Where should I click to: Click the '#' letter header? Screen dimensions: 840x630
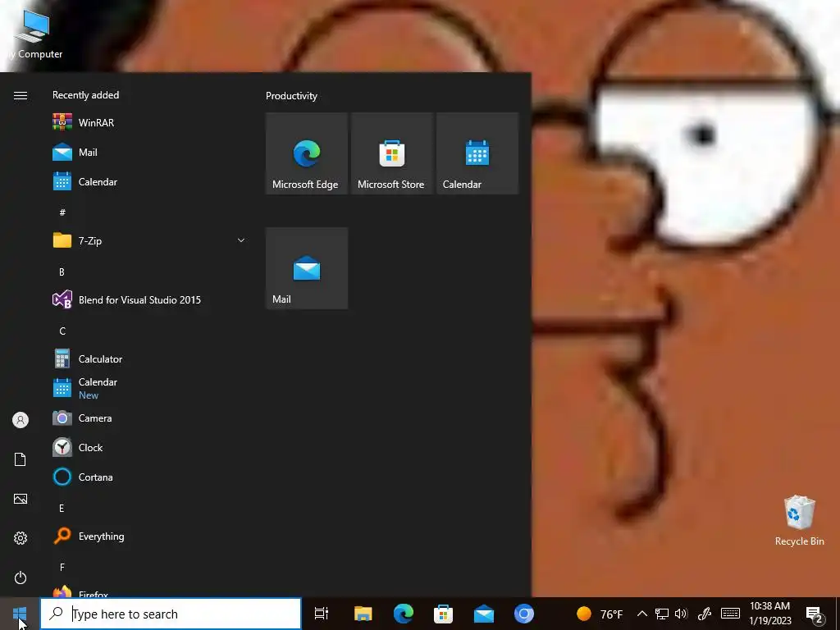tap(62, 212)
